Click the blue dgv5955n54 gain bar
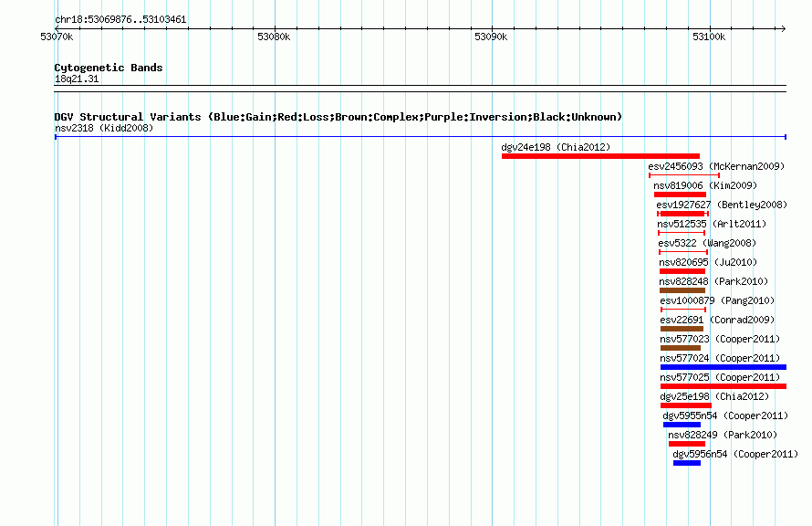The height and width of the screenshot is (526, 812). (x=682, y=425)
